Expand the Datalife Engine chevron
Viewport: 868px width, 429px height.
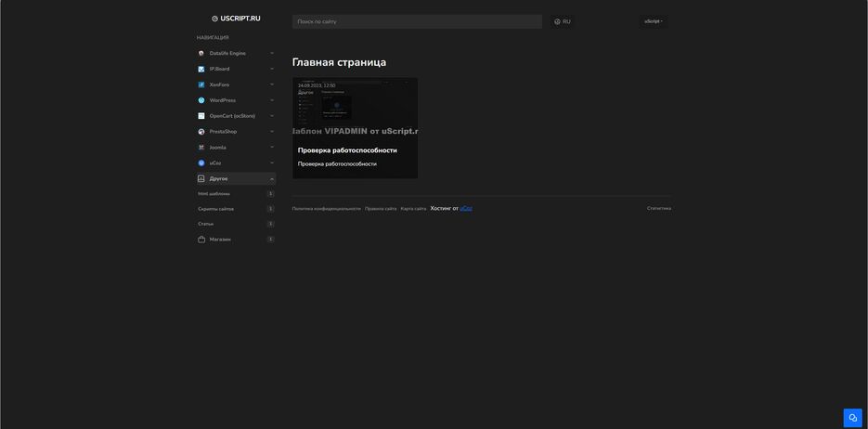[272, 53]
